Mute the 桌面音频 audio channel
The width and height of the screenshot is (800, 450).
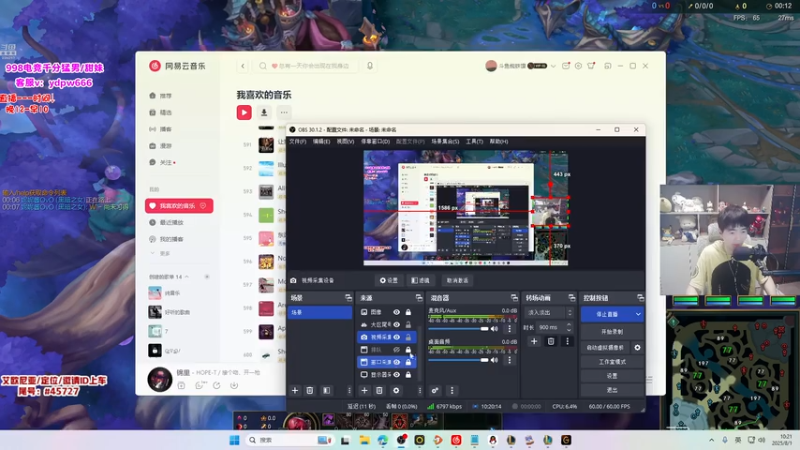(494, 360)
